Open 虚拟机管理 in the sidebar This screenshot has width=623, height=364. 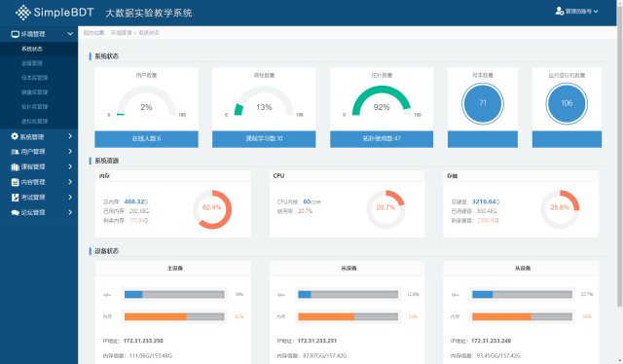(35, 122)
